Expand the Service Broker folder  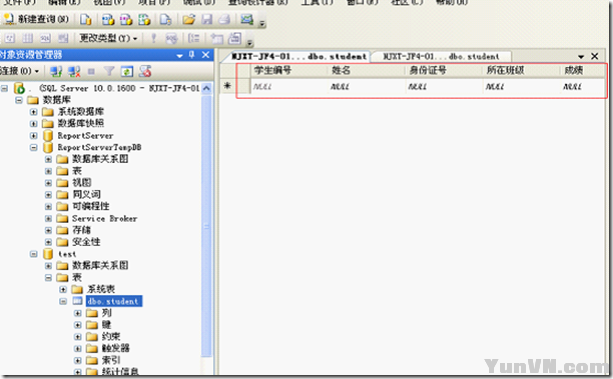(48, 219)
